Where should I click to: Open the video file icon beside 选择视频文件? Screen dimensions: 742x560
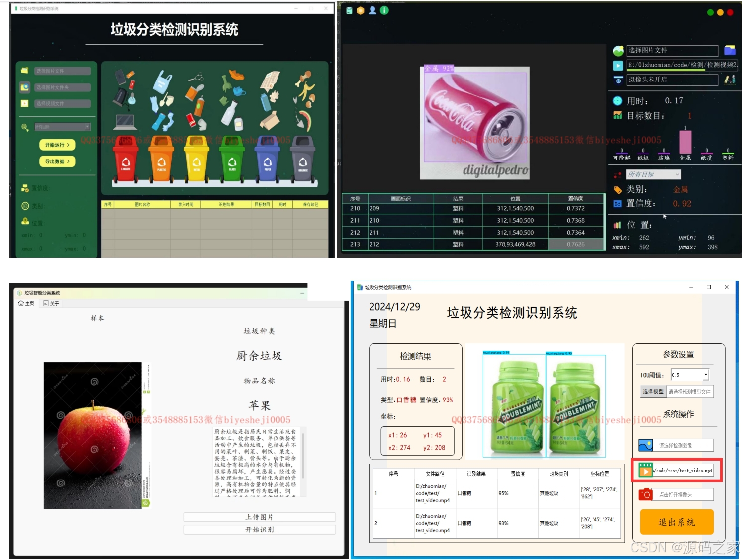tap(24, 103)
